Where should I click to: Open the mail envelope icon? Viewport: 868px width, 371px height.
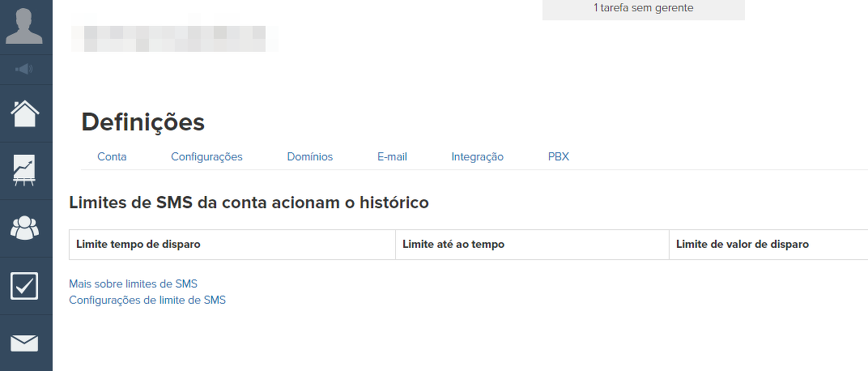click(25, 343)
